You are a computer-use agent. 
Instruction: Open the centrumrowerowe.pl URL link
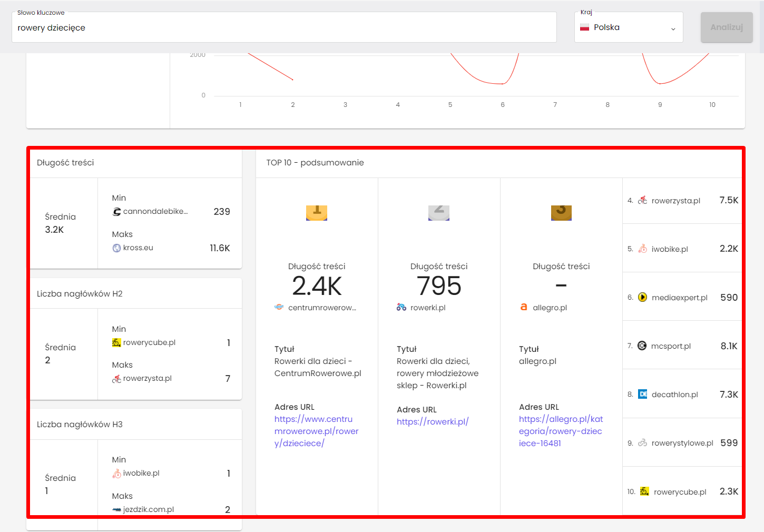(x=316, y=431)
